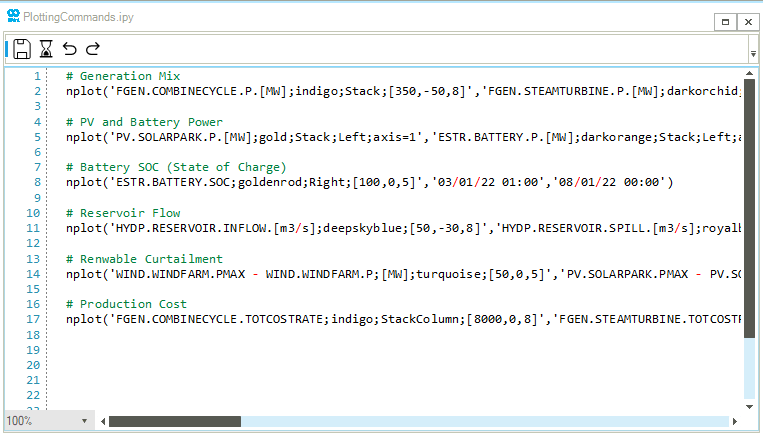Place cursor on the '# Generation Mix' comment
Image resolution: width=763 pixels, height=436 pixels.
pos(123,76)
